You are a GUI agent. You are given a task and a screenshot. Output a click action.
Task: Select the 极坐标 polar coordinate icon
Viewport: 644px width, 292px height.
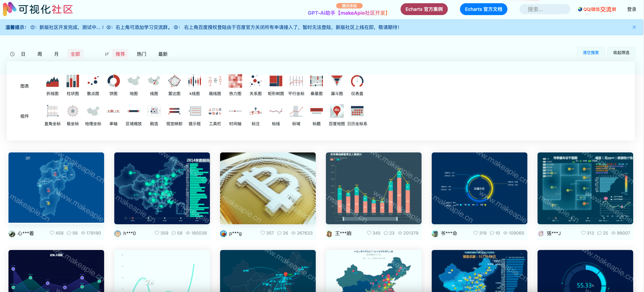[73, 111]
